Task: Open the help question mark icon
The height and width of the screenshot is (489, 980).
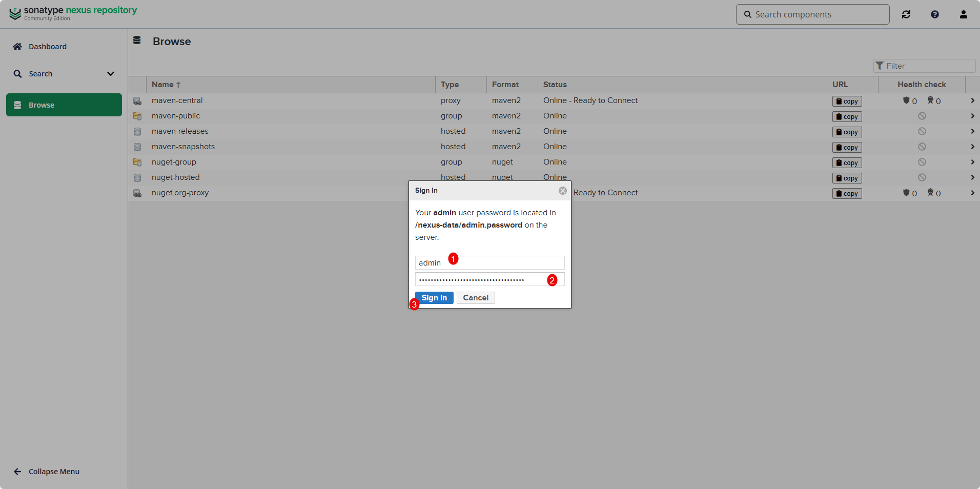Action: click(935, 14)
